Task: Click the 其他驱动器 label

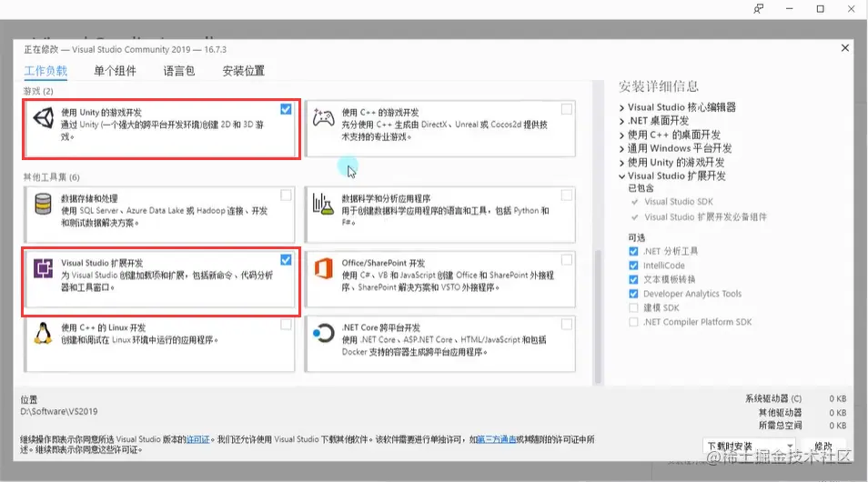Action: coord(781,412)
